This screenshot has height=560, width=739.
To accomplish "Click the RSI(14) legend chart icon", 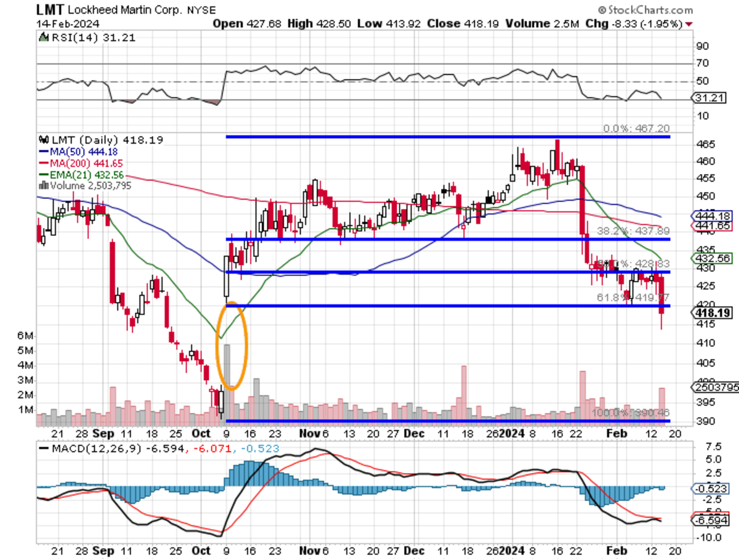I will coord(44,38).
